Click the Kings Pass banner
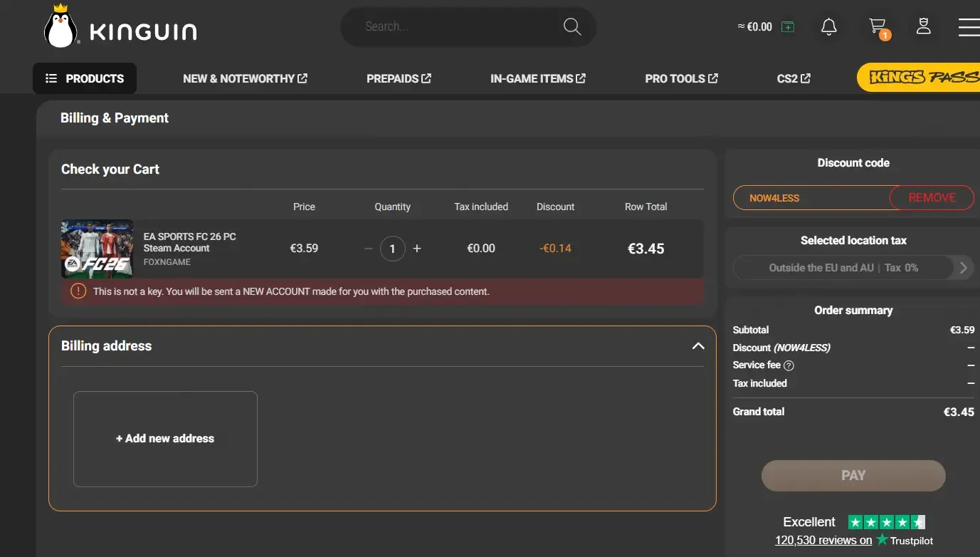Image resolution: width=980 pixels, height=557 pixels. [918, 78]
